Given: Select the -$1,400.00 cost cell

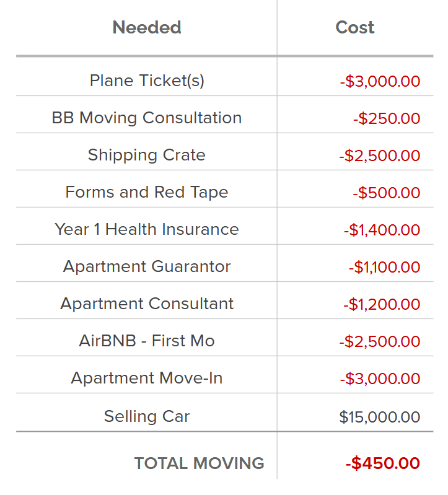Looking at the screenshot, I should tap(382, 230).
